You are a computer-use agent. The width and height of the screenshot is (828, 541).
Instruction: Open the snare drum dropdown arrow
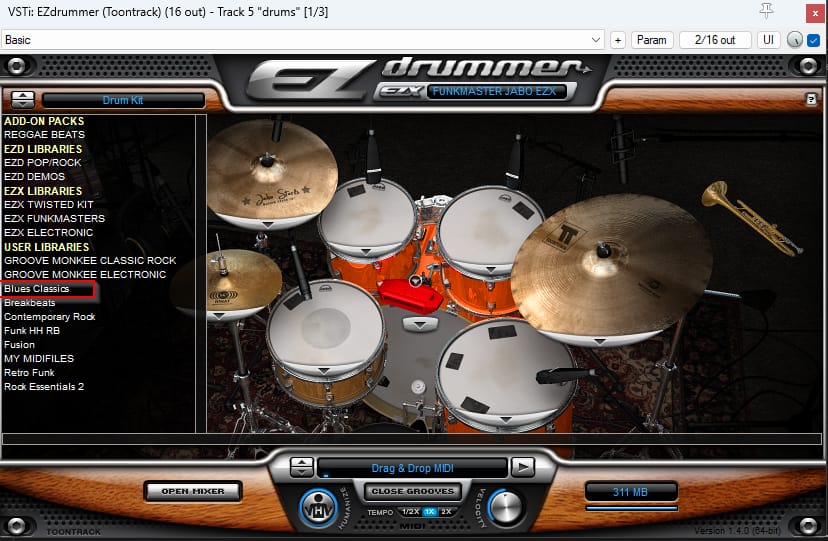point(323,371)
